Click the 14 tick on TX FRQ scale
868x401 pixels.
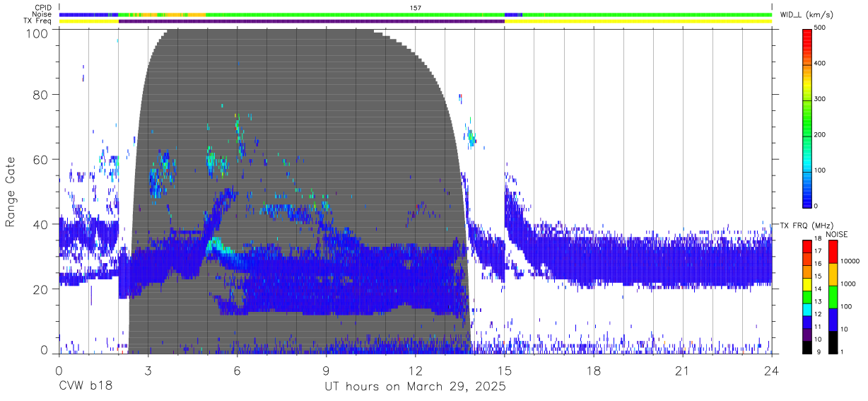pyautogui.click(x=817, y=289)
